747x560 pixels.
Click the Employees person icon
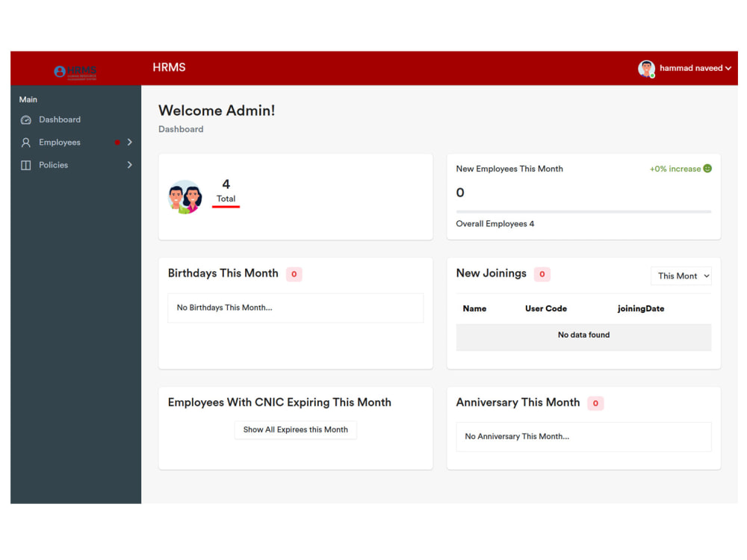tap(25, 143)
